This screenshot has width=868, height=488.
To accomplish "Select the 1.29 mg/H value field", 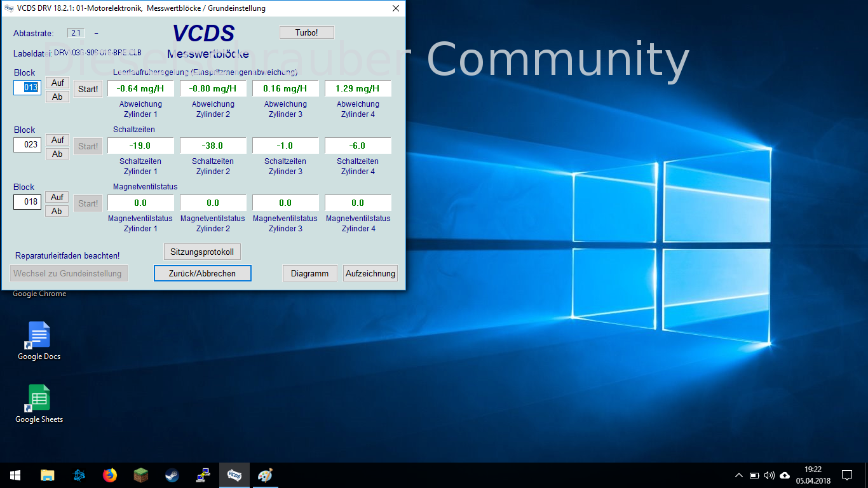I will (358, 88).
